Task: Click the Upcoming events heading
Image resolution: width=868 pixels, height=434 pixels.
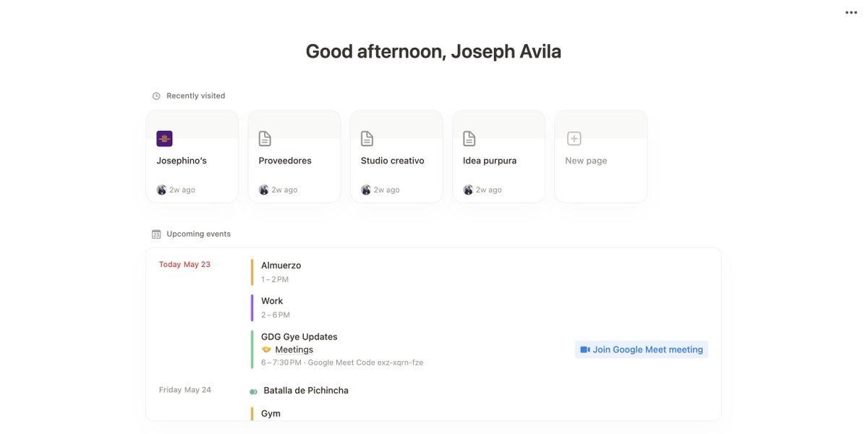Action: [199, 234]
